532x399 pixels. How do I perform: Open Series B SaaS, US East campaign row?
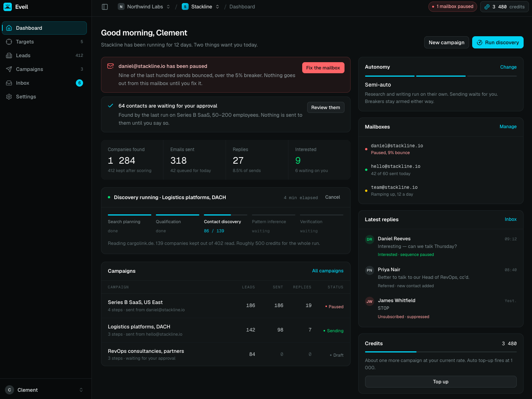point(226,306)
